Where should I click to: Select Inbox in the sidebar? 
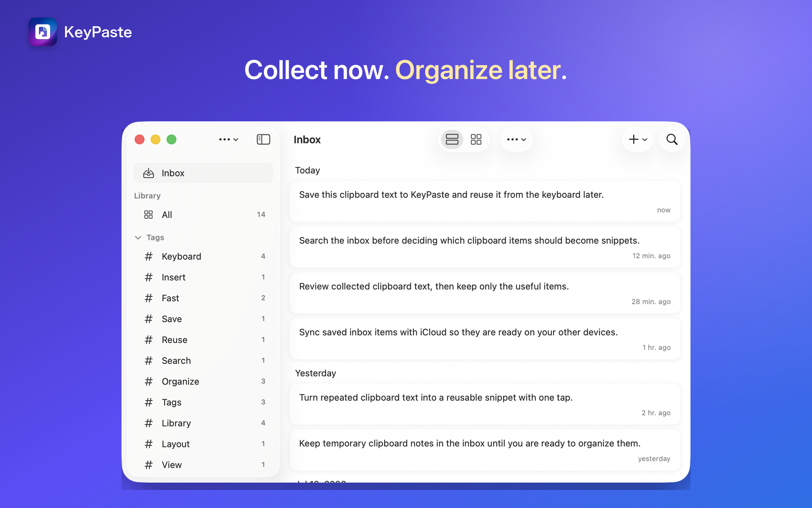tap(203, 173)
